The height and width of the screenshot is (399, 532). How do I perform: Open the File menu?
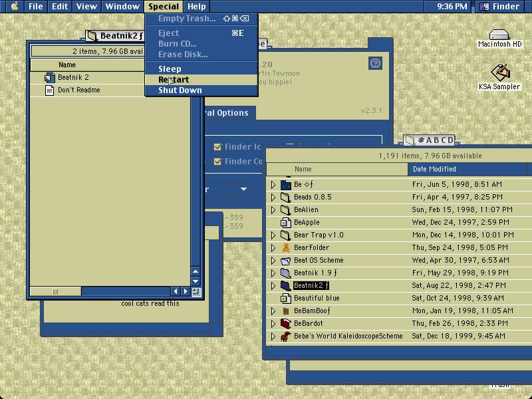coord(36,7)
